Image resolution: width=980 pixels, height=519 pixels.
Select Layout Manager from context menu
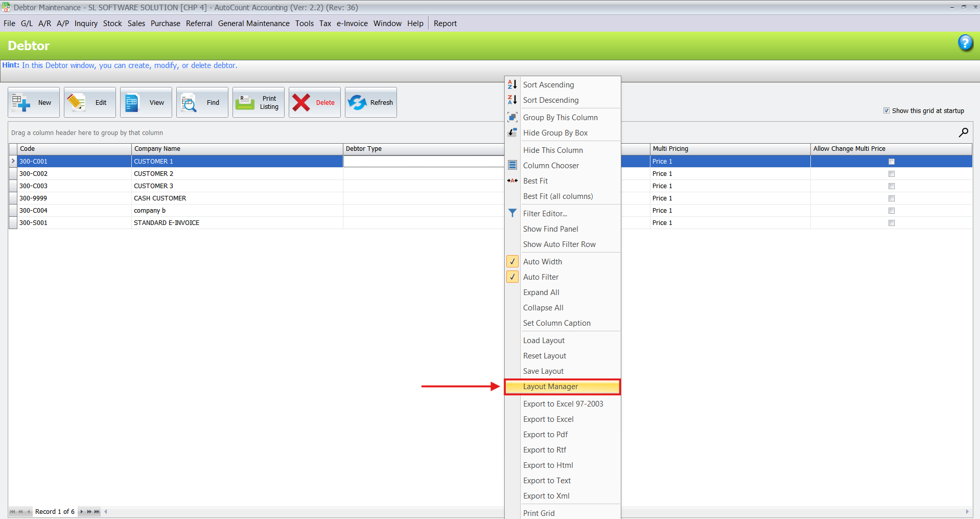550,387
